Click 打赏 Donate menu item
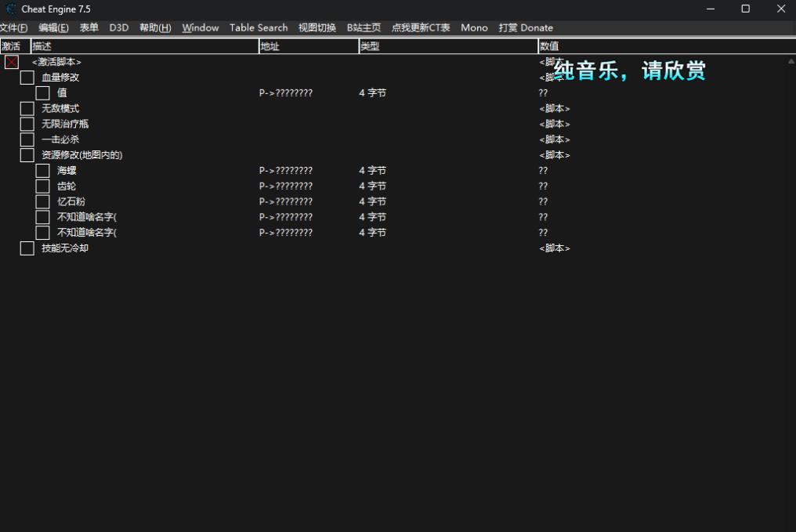This screenshot has height=532, width=796. tap(526, 28)
